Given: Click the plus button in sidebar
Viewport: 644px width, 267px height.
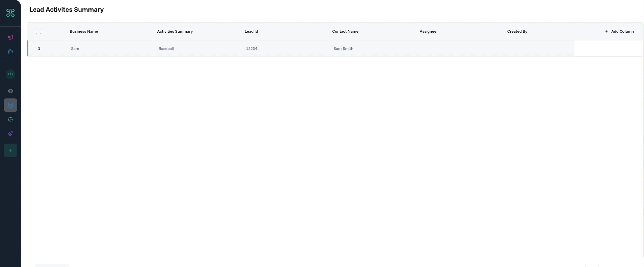Looking at the screenshot, I should coord(10,150).
